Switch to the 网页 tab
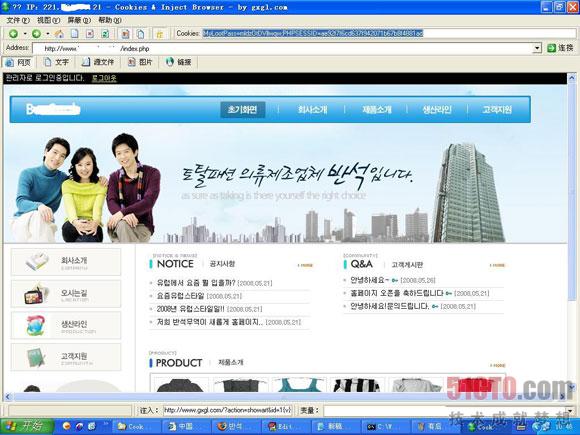Image resolution: width=580 pixels, height=435 pixels. pos(18,62)
